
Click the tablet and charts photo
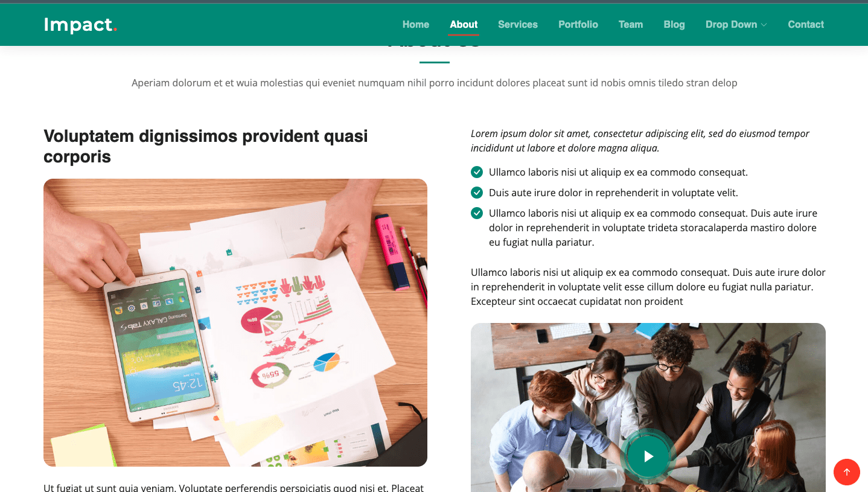coord(235,322)
